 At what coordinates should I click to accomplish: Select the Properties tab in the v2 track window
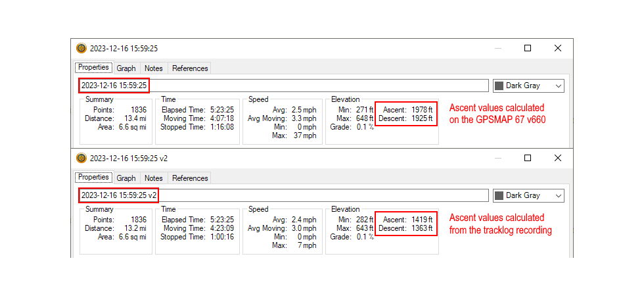tap(93, 178)
